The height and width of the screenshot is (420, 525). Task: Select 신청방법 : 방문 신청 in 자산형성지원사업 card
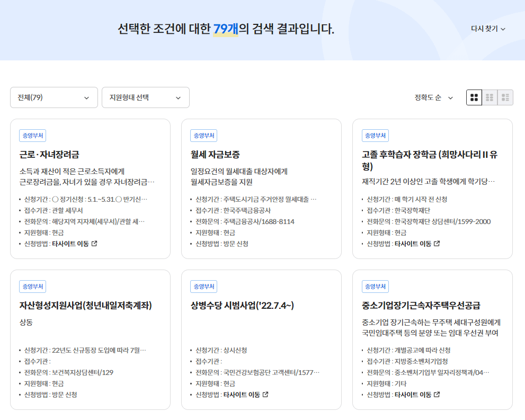(x=50, y=395)
